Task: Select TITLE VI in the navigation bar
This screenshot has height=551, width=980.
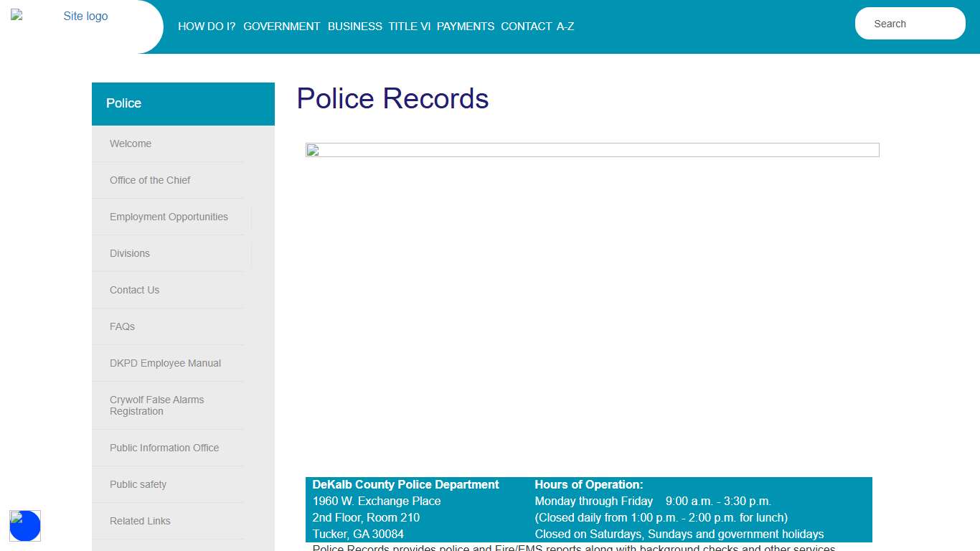Action: tap(409, 27)
